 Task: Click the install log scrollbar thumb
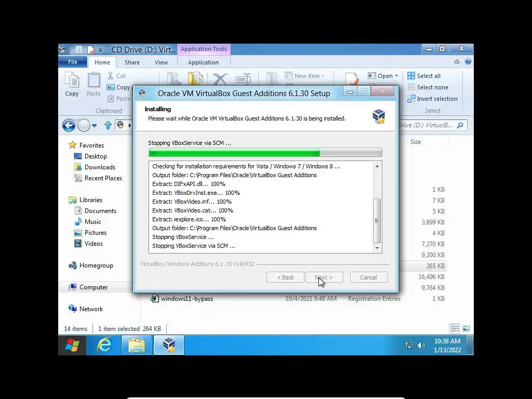377,220
